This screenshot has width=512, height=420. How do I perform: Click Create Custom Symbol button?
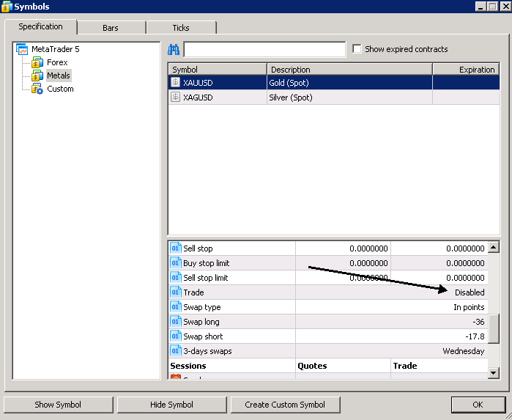[285, 405]
